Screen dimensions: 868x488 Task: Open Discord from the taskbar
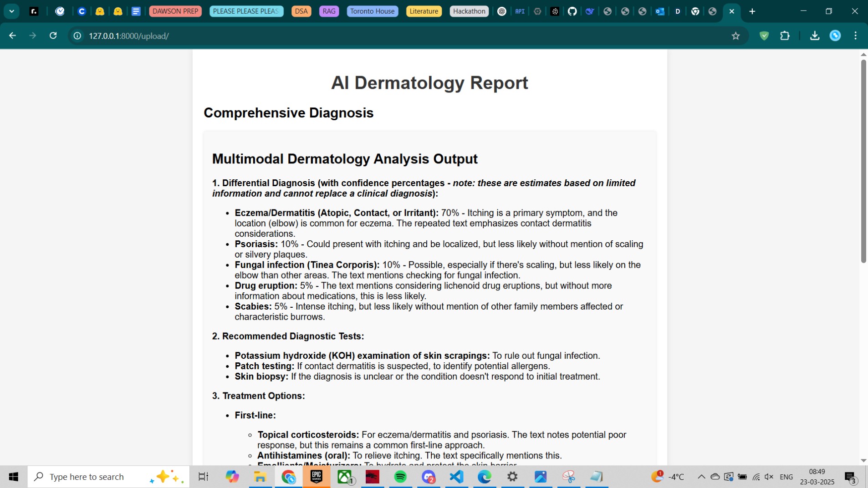pos(429,477)
